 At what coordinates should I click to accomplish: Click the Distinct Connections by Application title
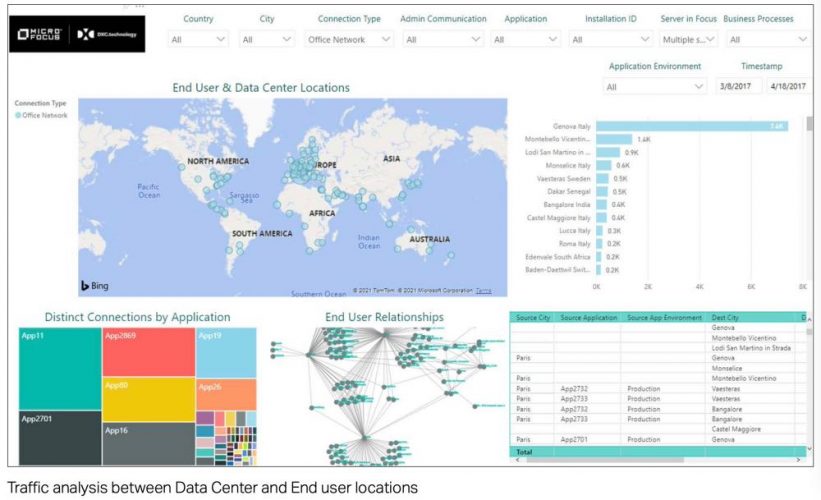[137, 317]
